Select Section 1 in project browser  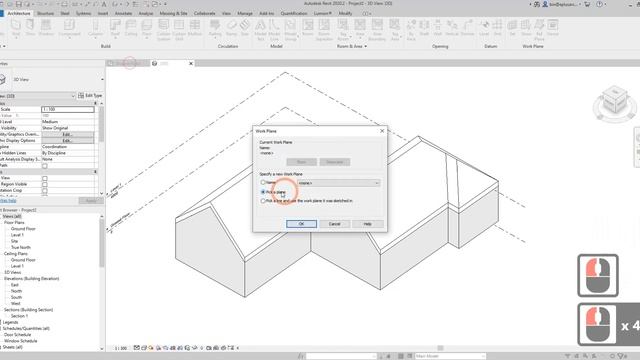coord(19,316)
